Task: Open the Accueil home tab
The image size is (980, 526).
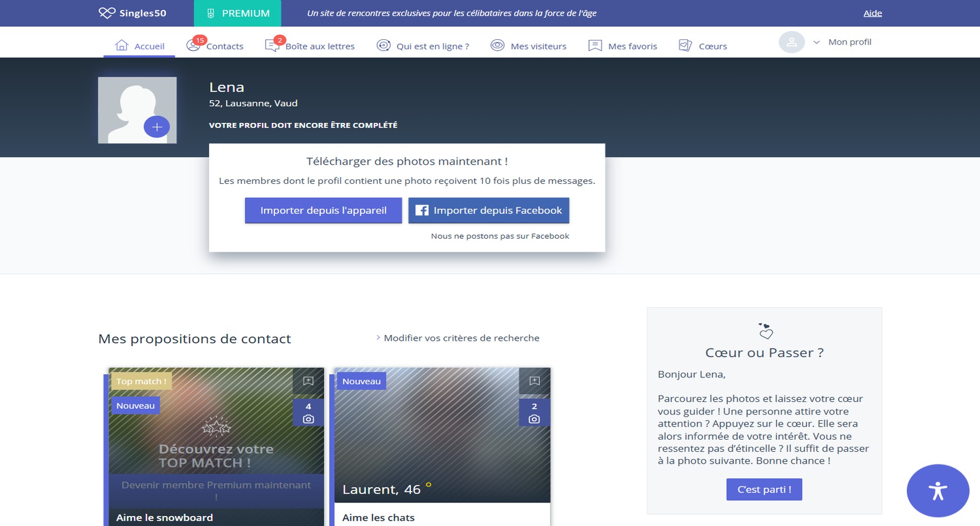Action: pos(139,46)
